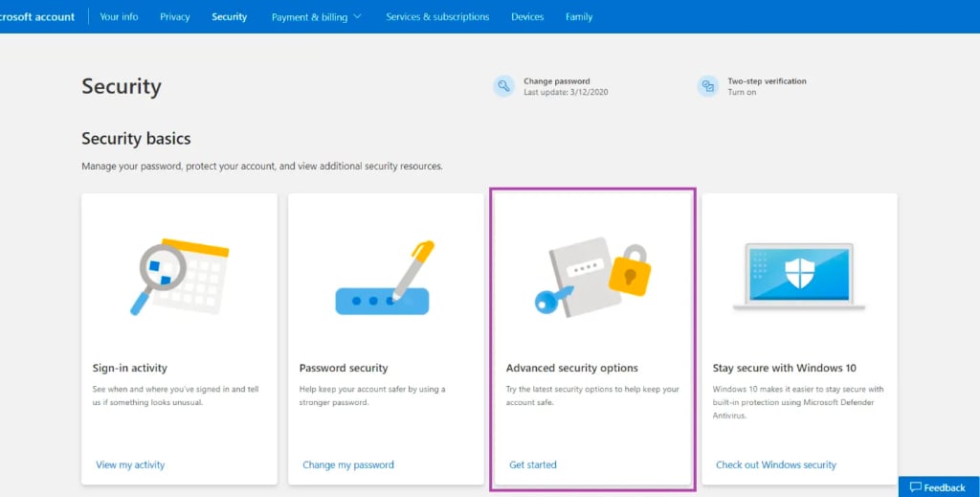Click Last update: 3/12/2020 text
This screenshot has width=980, height=497.
tap(566, 92)
